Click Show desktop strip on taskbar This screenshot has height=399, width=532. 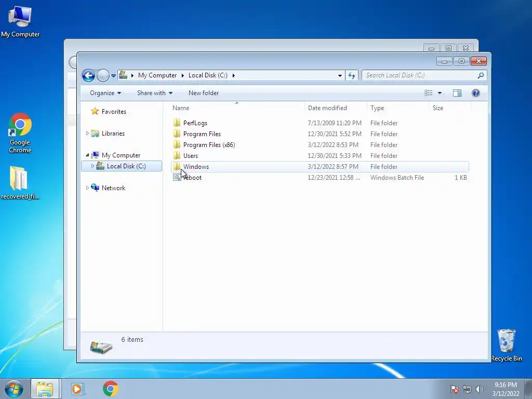pos(528,389)
